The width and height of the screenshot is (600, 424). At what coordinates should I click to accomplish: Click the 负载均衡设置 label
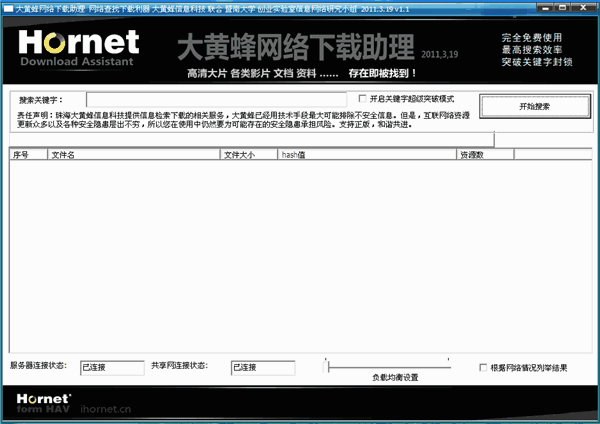[x=395, y=378]
